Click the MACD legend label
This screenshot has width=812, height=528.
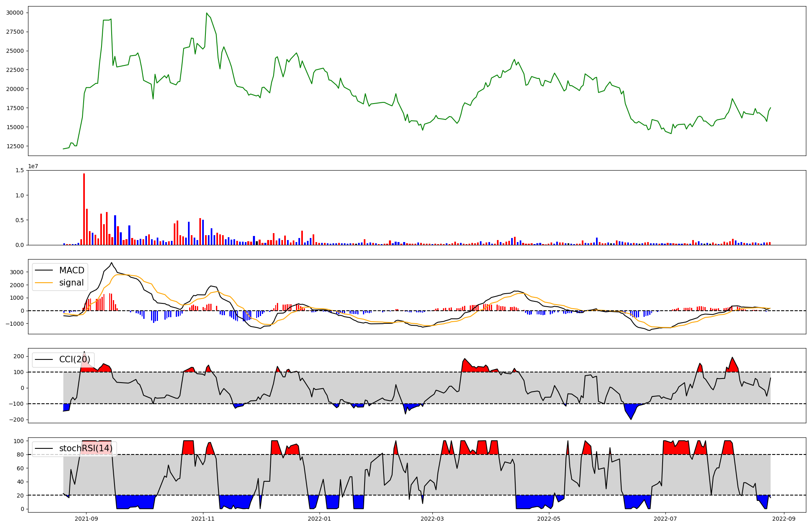point(71,270)
